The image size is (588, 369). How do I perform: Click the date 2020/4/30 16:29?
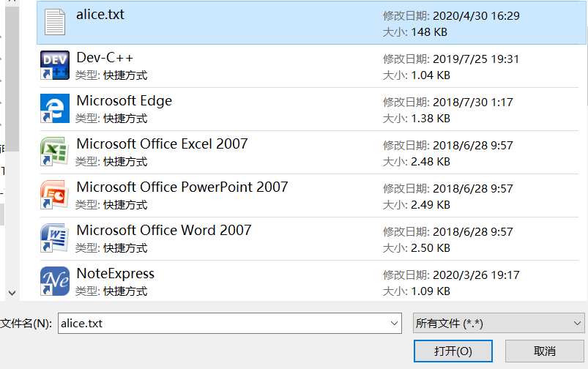pyautogui.click(x=476, y=16)
